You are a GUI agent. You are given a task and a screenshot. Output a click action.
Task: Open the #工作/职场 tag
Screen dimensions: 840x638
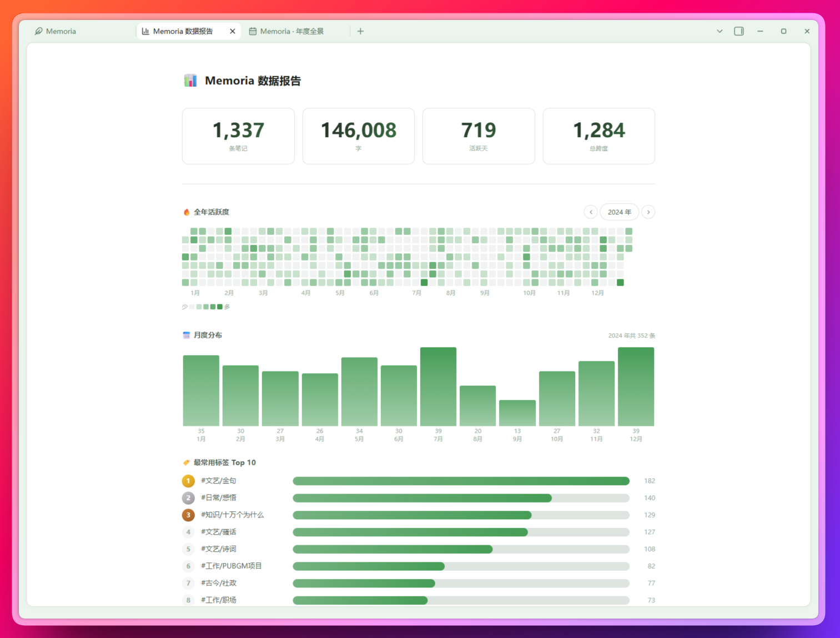pos(219,600)
